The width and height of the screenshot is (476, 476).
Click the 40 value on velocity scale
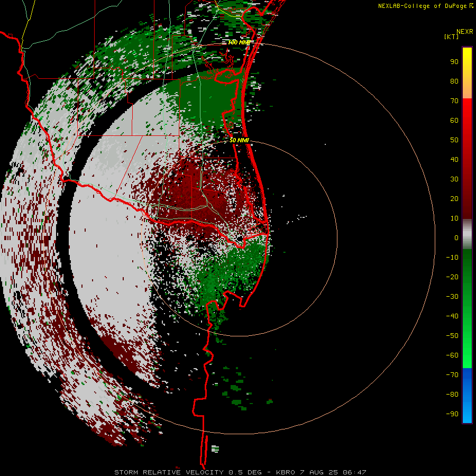454,160
